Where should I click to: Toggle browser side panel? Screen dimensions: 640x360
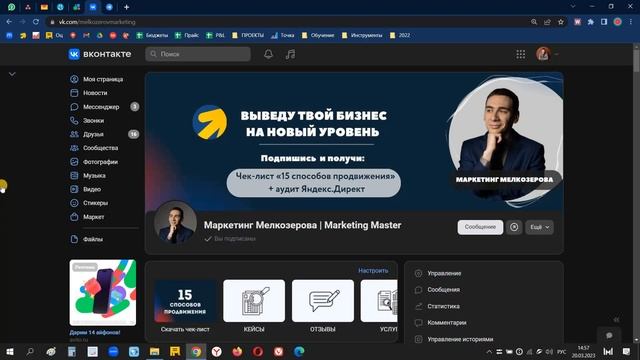point(604,22)
